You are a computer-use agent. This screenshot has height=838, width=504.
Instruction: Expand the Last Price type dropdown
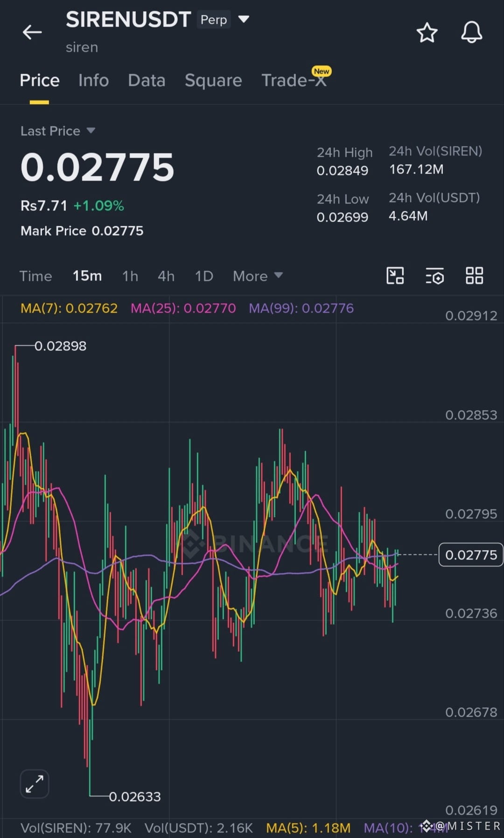pyautogui.click(x=91, y=131)
